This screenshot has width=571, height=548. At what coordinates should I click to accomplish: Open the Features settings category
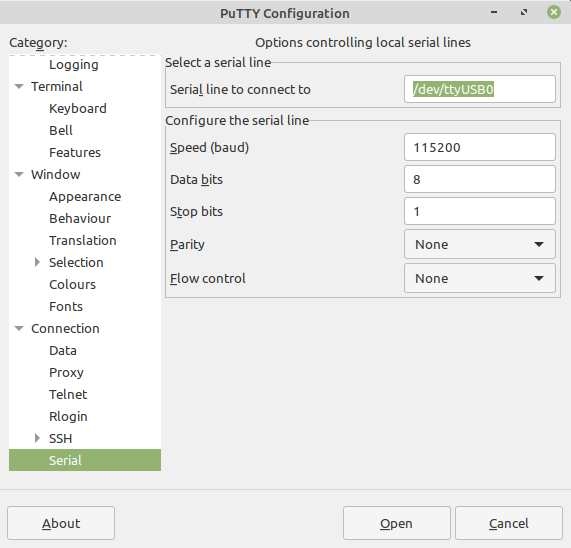(75, 153)
